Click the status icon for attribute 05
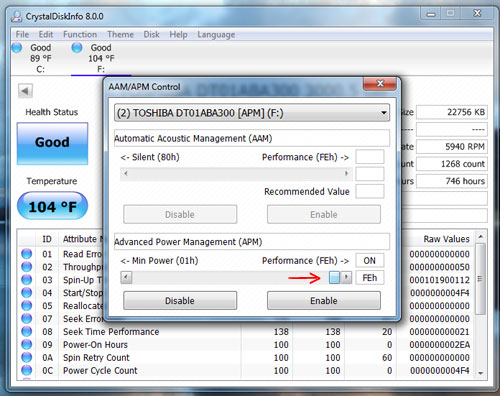This screenshot has width=500, height=396. (x=26, y=305)
